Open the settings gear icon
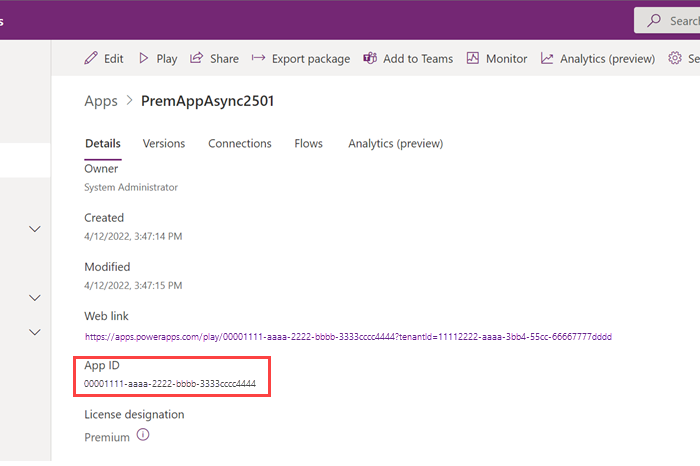This screenshot has height=466, width=700. pyautogui.click(x=675, y=58)
